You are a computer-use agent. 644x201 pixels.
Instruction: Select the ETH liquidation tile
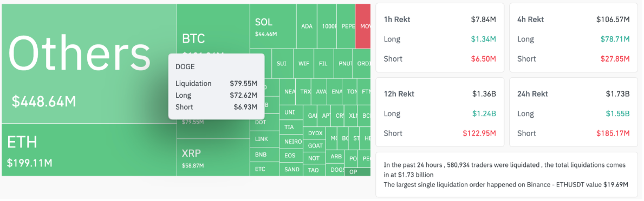(89, 150)
